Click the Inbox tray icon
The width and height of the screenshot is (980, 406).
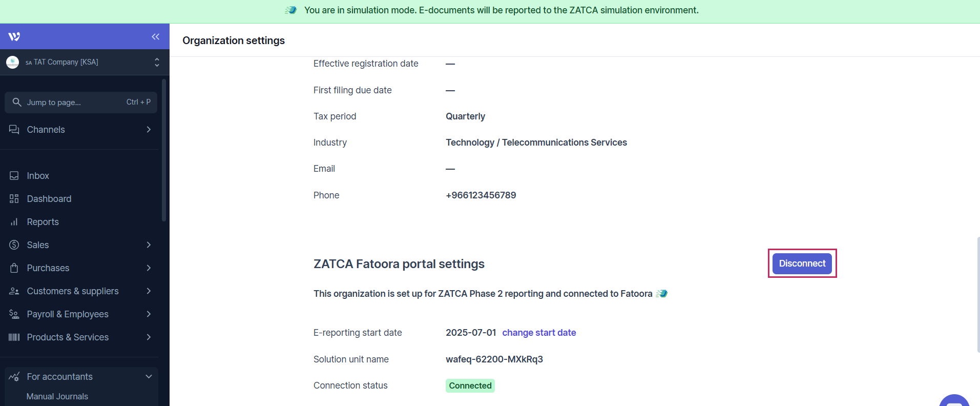[x=14, y=176]
